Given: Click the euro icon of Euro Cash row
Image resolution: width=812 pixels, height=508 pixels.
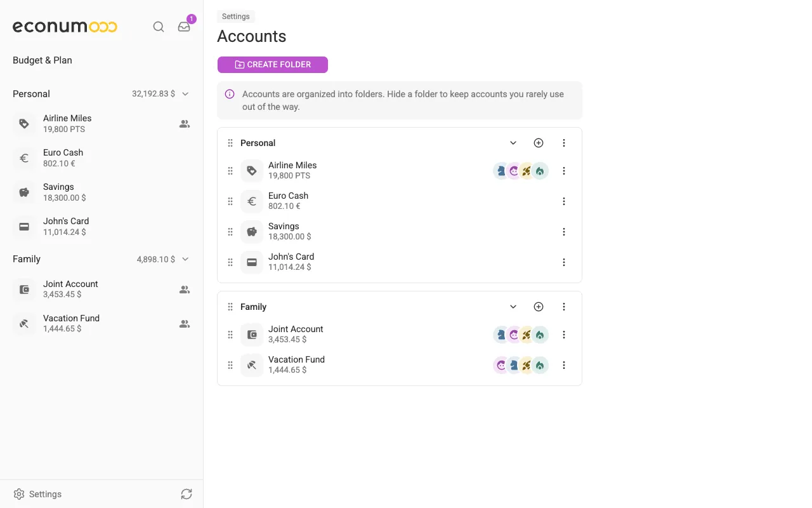Looking at the screenshot, I should point(252,201).
